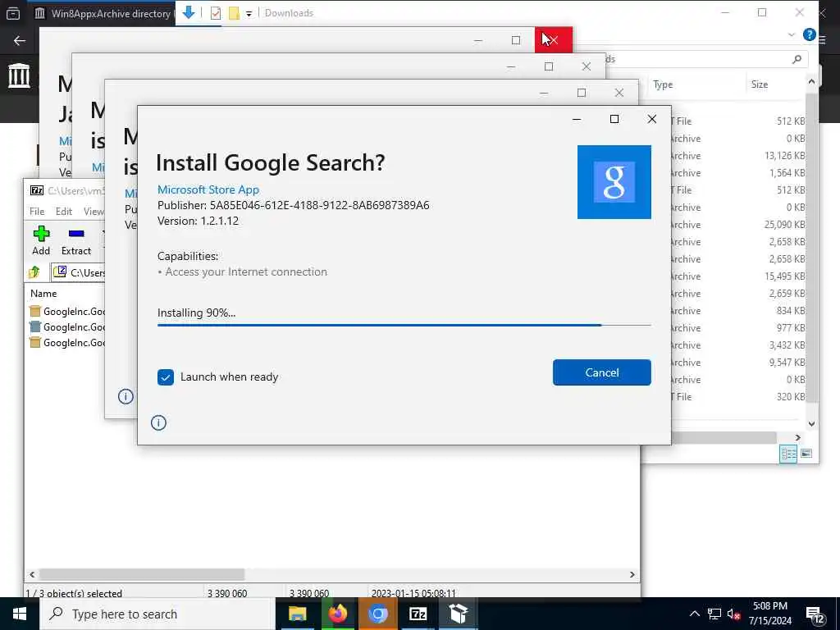Click the Google Search app icon tile

click(614, 182)
